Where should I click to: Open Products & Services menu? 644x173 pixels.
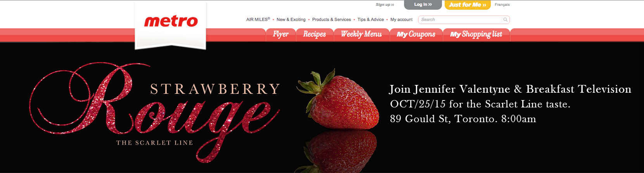click(x=331, y=19)
